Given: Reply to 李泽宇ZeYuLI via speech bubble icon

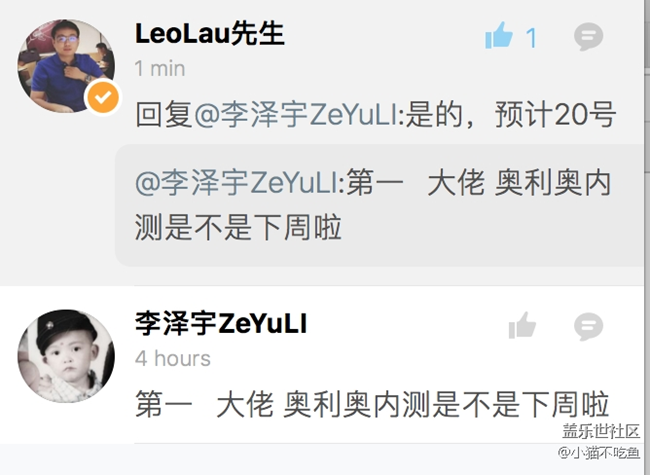Looking at the screenshot, I should pyautogui.click(x=588, y=327).
